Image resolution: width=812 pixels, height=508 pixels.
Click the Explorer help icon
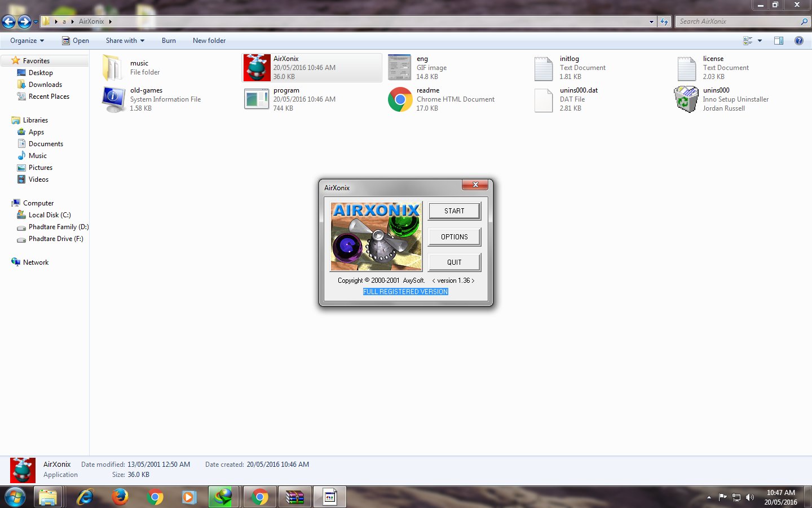pos(798,41)
